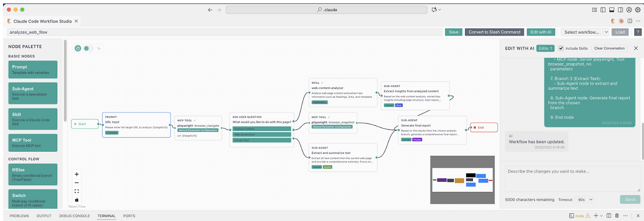Image resolution: width=644 pixels, height=221 pixels.
Task: Open the Timeout 90s dropdown
Action: click(585, 199)
